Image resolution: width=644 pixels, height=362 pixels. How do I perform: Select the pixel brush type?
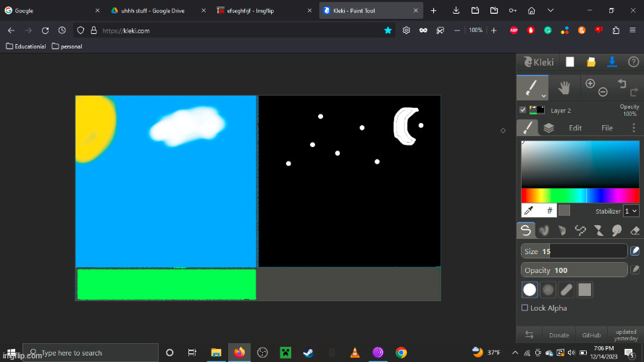580,230
